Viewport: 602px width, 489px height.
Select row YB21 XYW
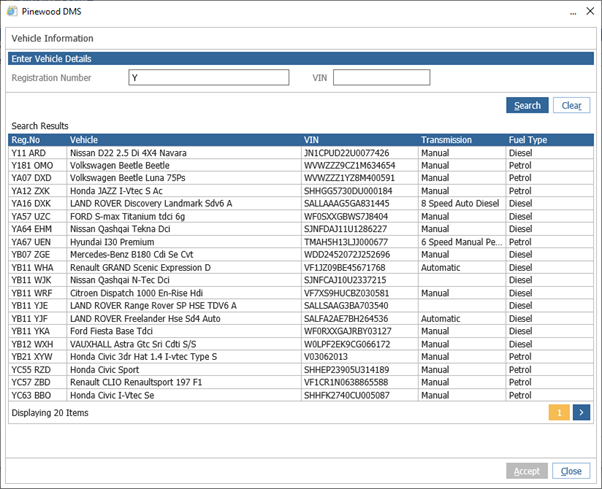click(x=301, y=357)
